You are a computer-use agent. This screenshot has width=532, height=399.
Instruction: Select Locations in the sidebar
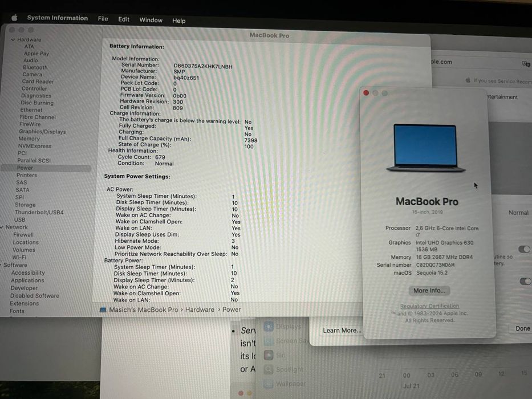pyautogui.click(x=26, y=242)
